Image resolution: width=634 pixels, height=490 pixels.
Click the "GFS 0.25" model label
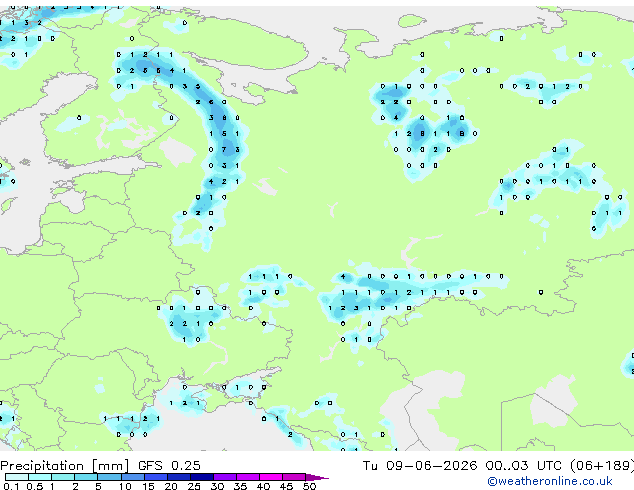click(x=169, y=466)
